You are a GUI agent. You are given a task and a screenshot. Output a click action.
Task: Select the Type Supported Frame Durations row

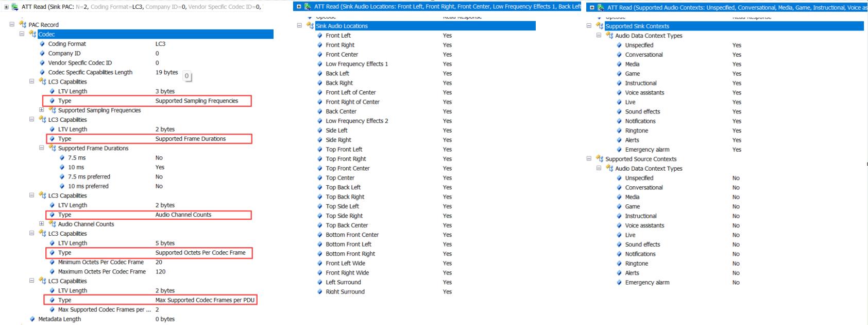click(x=149, y=139)
